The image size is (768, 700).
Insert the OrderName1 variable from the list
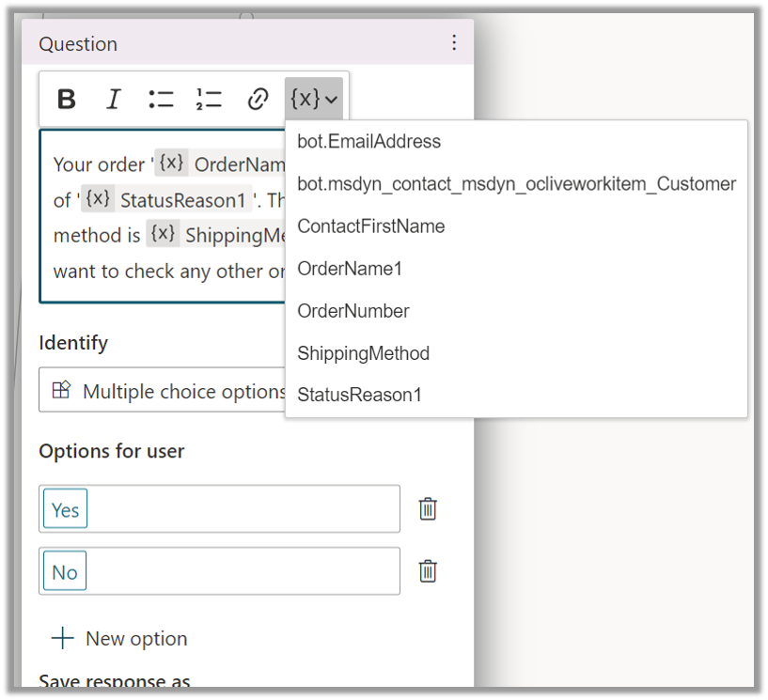coord(350,269)
